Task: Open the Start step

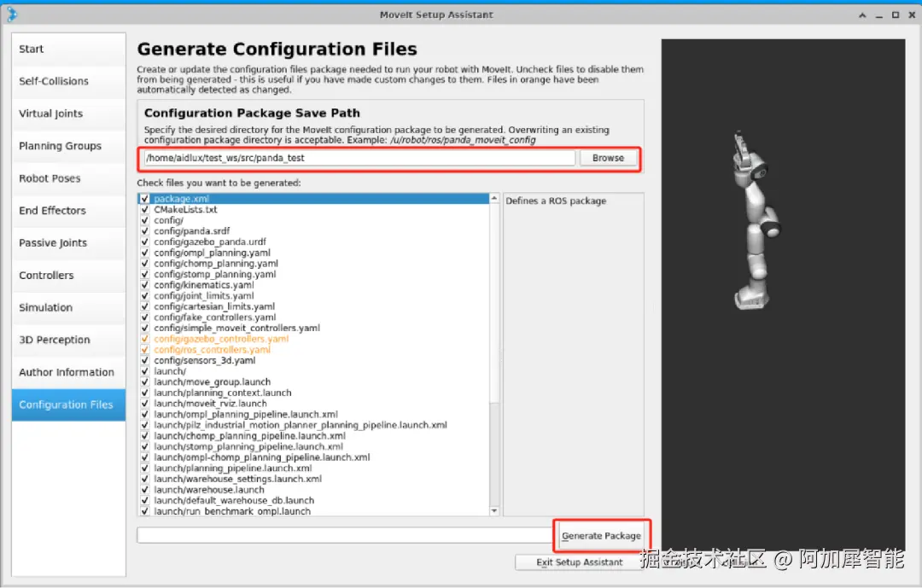Action: click(x=69, y=49)
